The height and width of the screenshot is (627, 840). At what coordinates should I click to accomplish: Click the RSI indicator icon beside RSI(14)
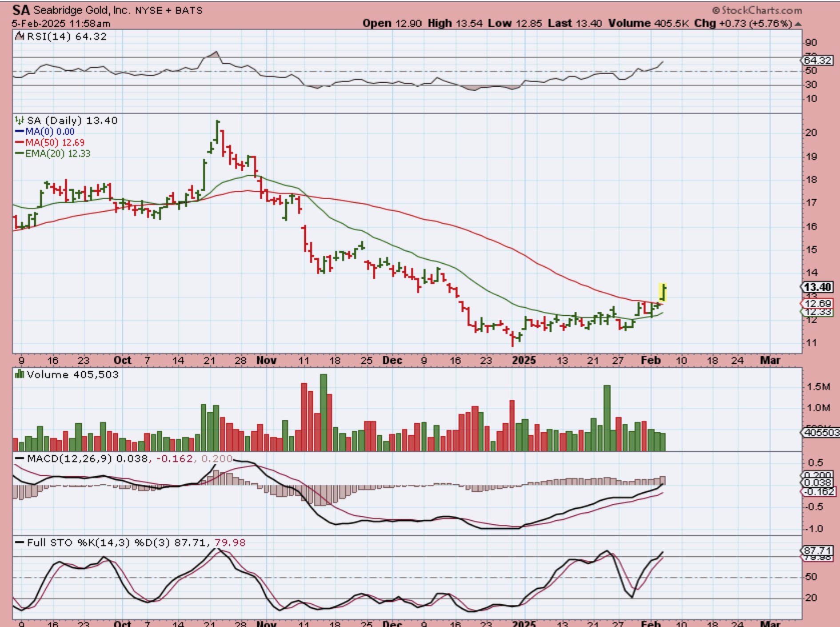(19, 36)
